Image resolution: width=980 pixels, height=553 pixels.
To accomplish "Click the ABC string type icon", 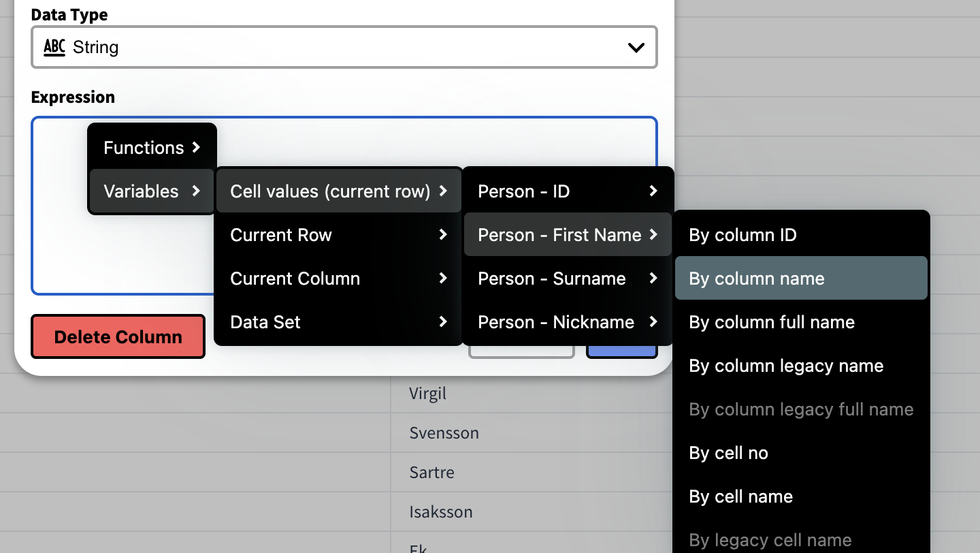I will tap(54, 47).
